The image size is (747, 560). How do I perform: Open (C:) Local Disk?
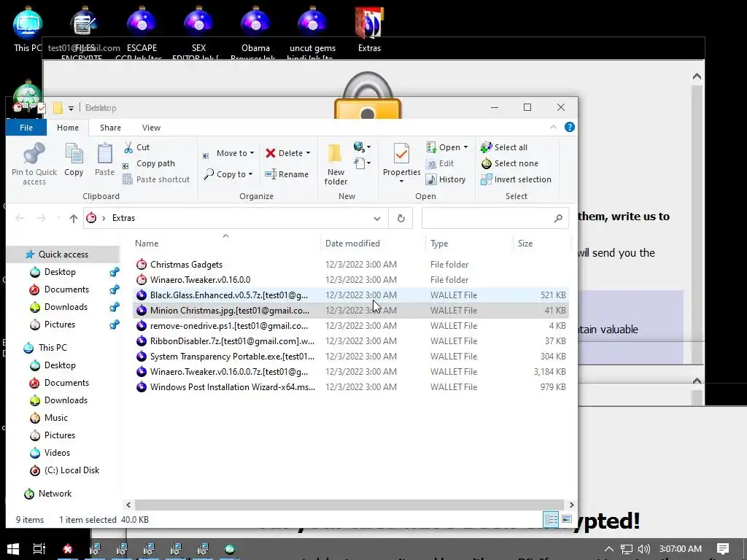71,470
